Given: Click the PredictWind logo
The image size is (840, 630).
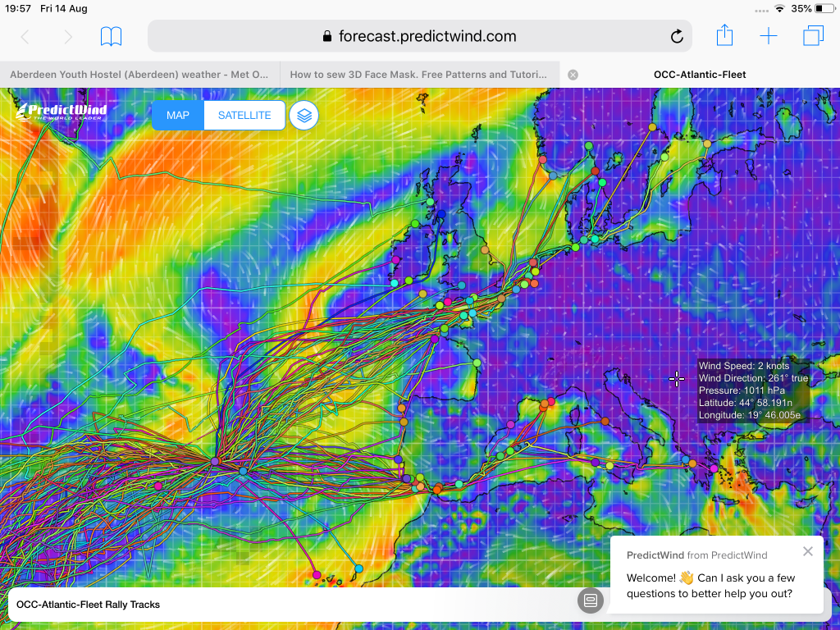Looking at the screenshot, I should click(x=61, y=112).
